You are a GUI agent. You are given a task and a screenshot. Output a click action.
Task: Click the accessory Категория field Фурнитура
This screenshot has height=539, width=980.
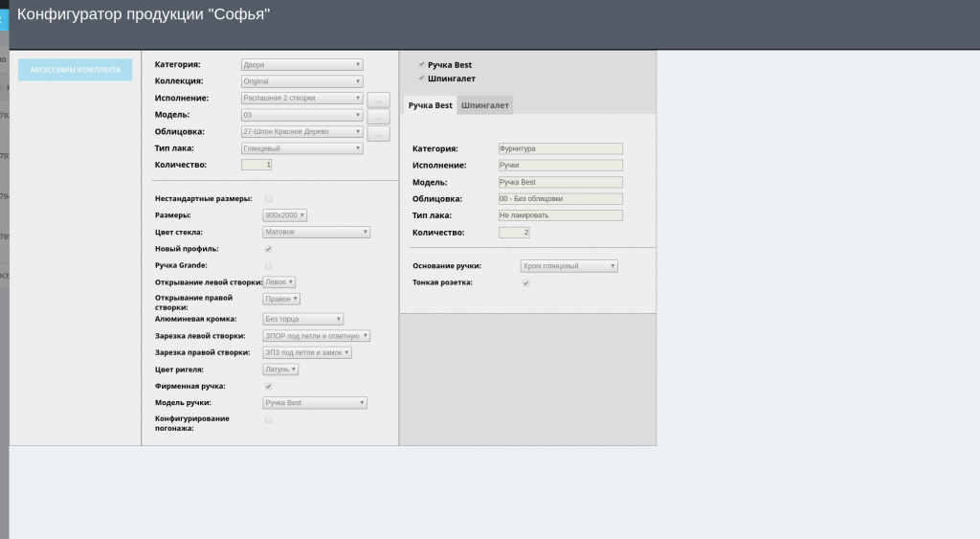(x=561, y=148)
